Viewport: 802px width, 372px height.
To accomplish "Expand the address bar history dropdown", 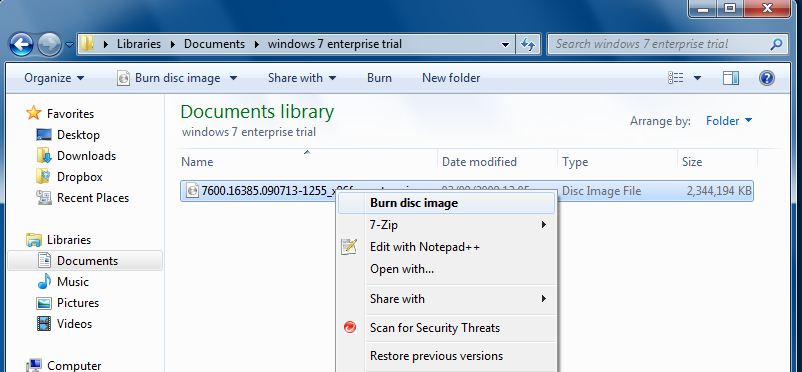I will point(505,45).
